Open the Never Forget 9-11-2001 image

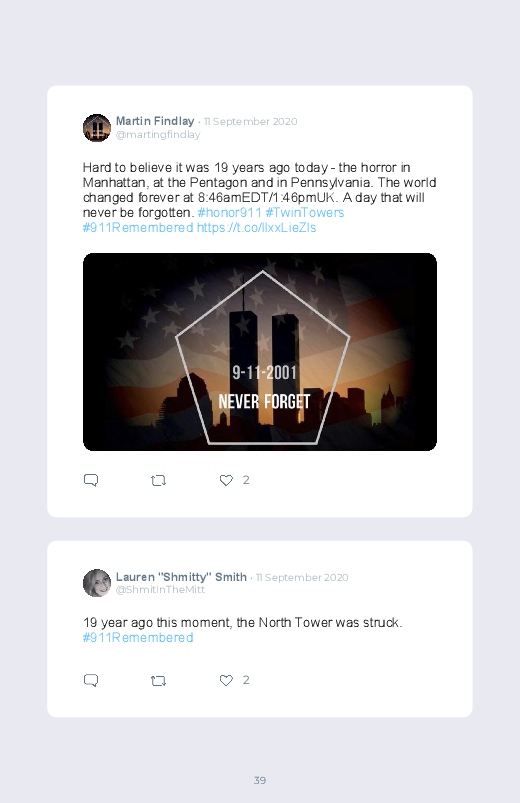coord(260,352)
